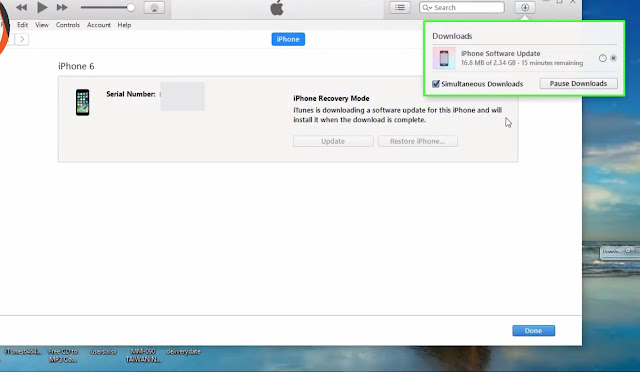Click the iPhone Software Update thumbnail
The width and height of the screenshot is (640, 372).
444,58
